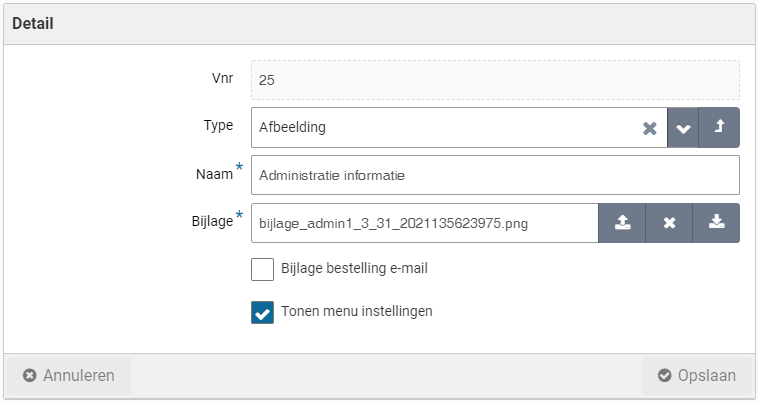
Task: Uncheck the Tonen menu instellingen checkbox
Action: point(262,313)
